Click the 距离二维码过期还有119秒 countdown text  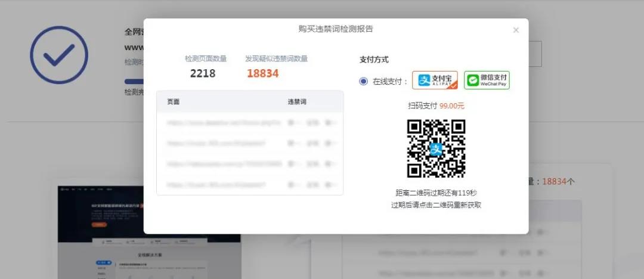click(x=436, y=193)
